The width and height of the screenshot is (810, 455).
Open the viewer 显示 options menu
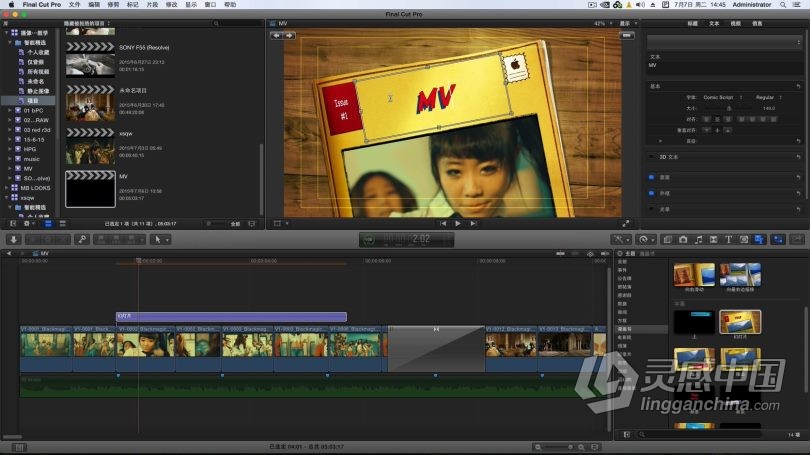click(x=628, y=23)
